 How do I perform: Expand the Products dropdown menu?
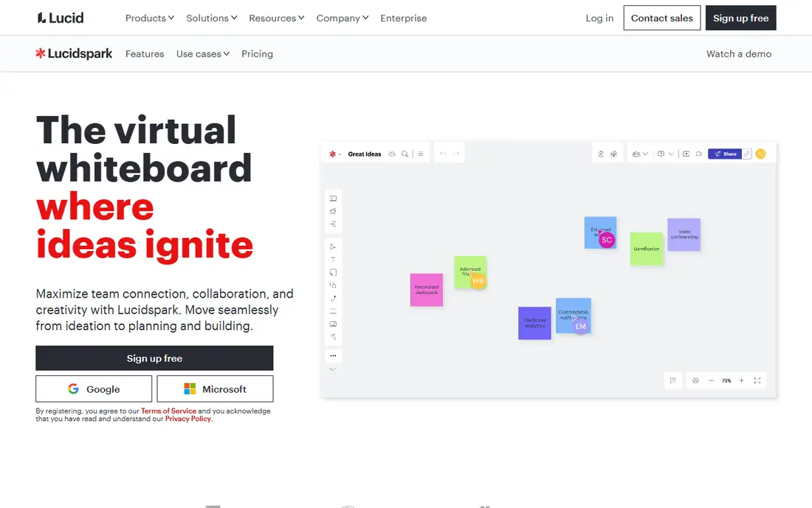[x=150, y=18]
